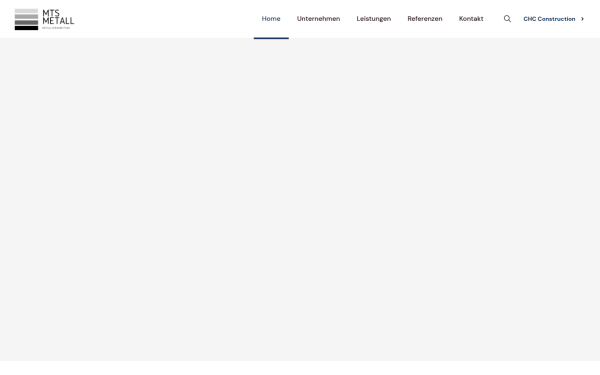Image resolution: width=600 pixels, height=375 pixels.
Task: Go to the Home menu item
Action: [x=271, y=19]
